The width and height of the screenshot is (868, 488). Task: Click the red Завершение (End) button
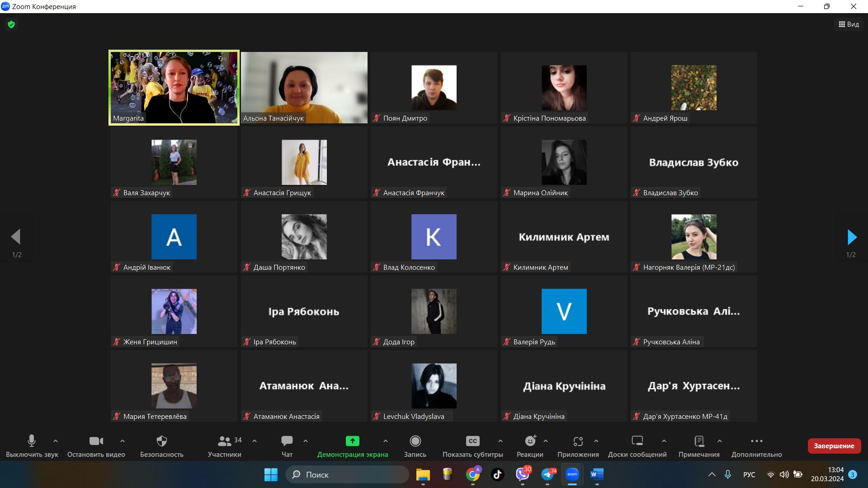[834, 446]
